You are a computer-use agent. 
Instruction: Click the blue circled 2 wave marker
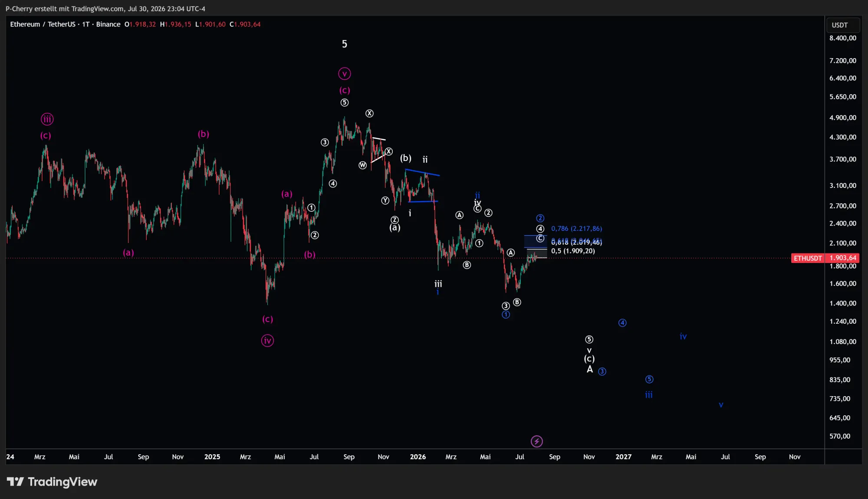pyautogui.click(x=540, y=218)
